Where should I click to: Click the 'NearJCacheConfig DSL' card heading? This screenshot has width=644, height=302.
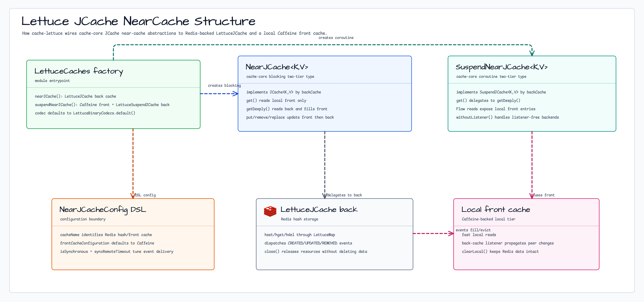(103, 210)
